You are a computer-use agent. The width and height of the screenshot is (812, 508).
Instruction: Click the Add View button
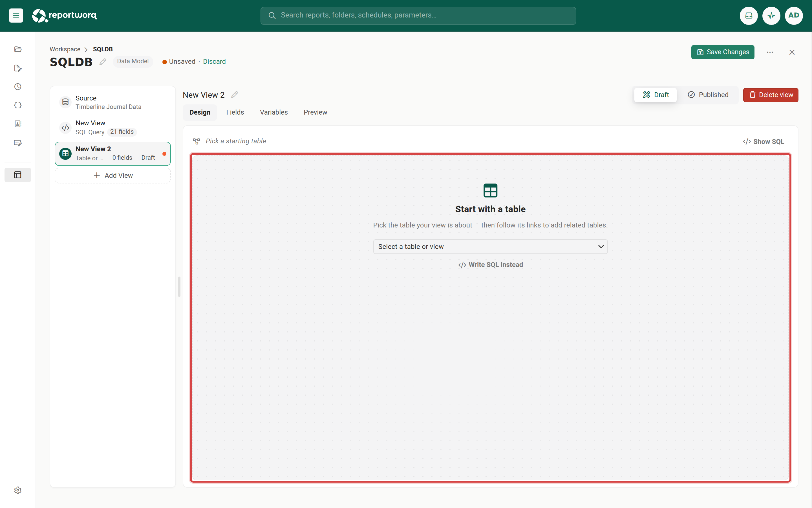pyautogui.click(x=113, y=175)
